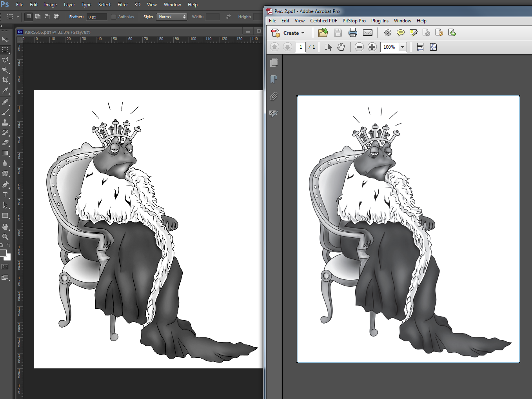Viewport: 532px width, 399px height.
Task: Select the Sponge tool
Action: click(x=5, y=173)
